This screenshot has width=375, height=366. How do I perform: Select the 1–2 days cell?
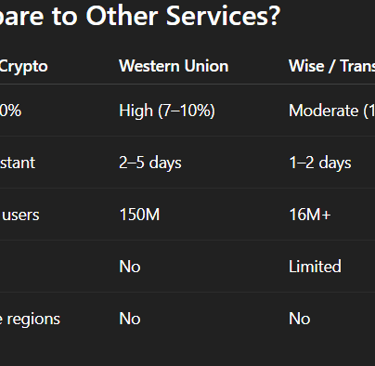tap(320, 163)
